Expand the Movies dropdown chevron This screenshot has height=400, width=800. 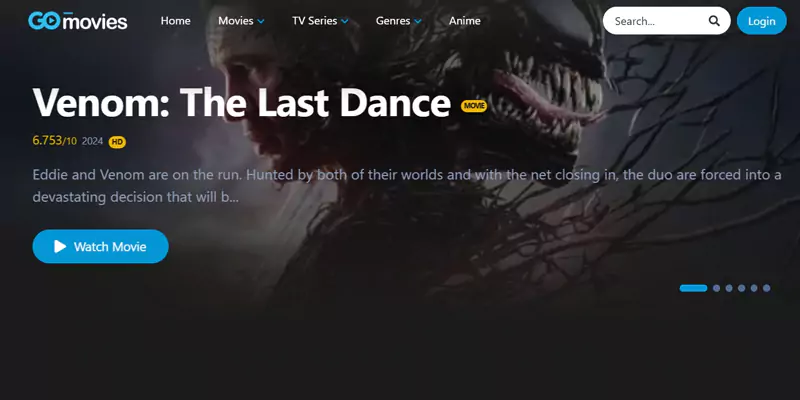[x=261, y=21]
